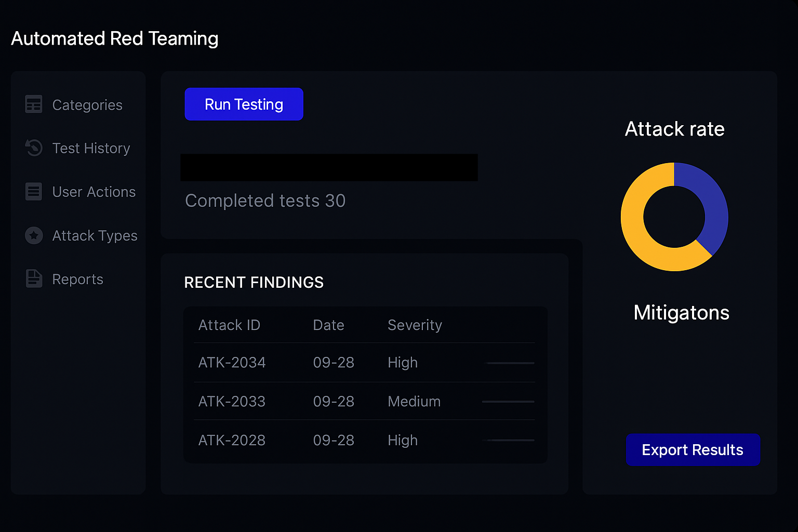Click the Categories table icon
The image size is (798, 532).
point(34,104)
